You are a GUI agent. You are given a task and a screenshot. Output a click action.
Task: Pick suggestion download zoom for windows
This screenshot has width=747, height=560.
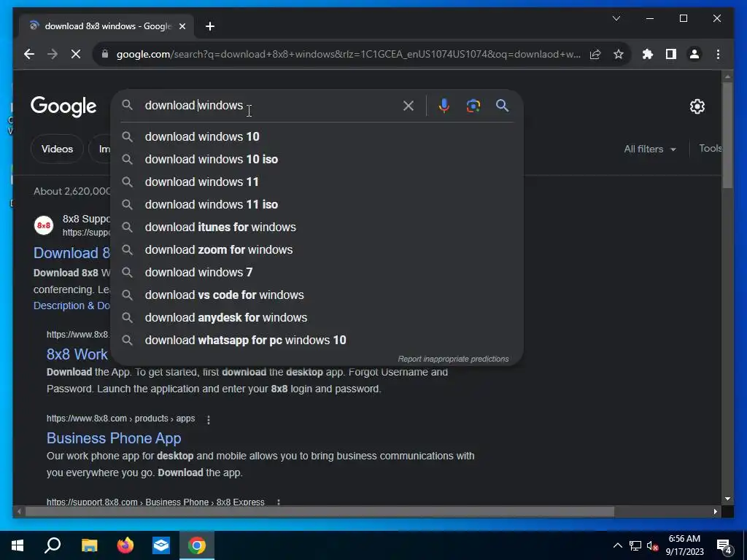[317, 249]
